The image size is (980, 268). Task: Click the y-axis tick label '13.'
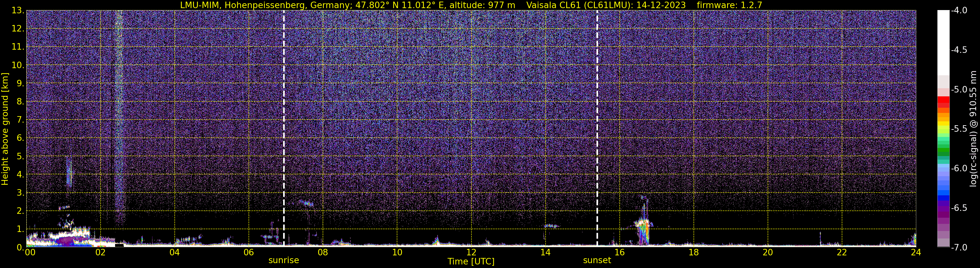(18, 11)
